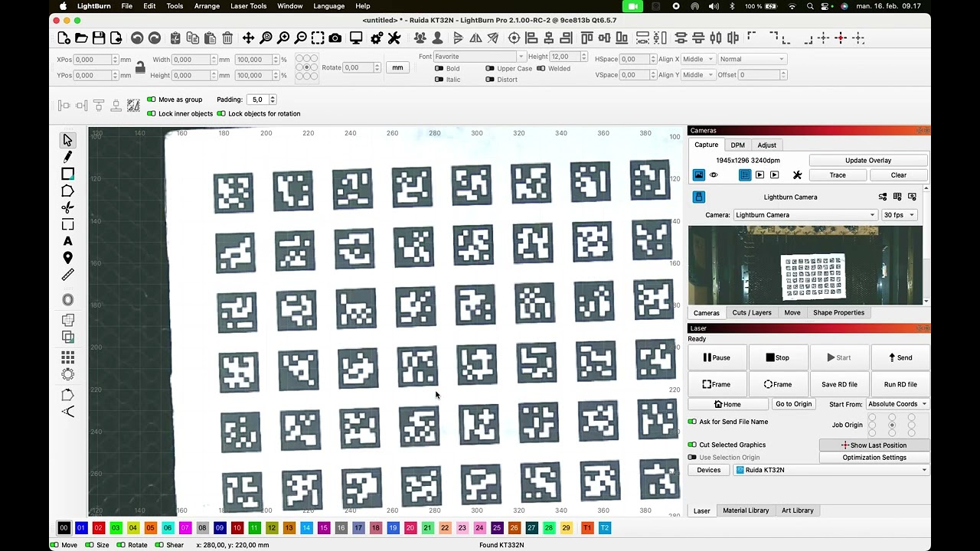The image size is (980, 551).
Task: Enable the Welded text toggle
Action: [541, 69]
